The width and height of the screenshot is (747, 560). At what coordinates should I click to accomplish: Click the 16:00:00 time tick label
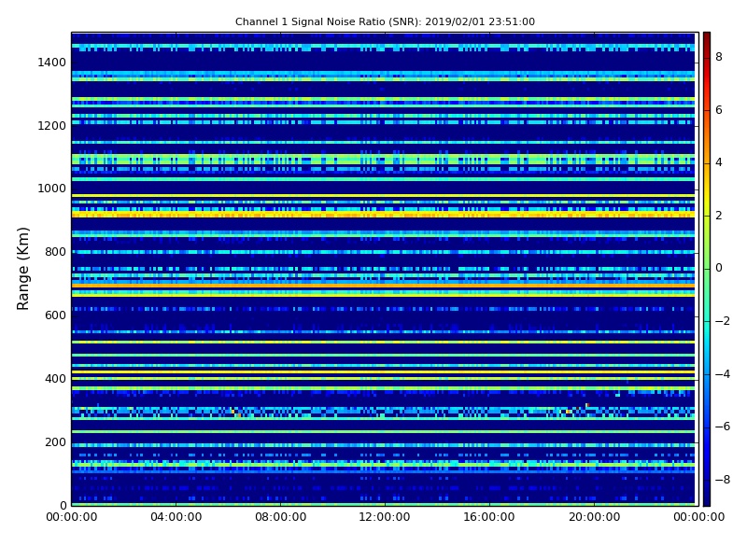[489, 517]
